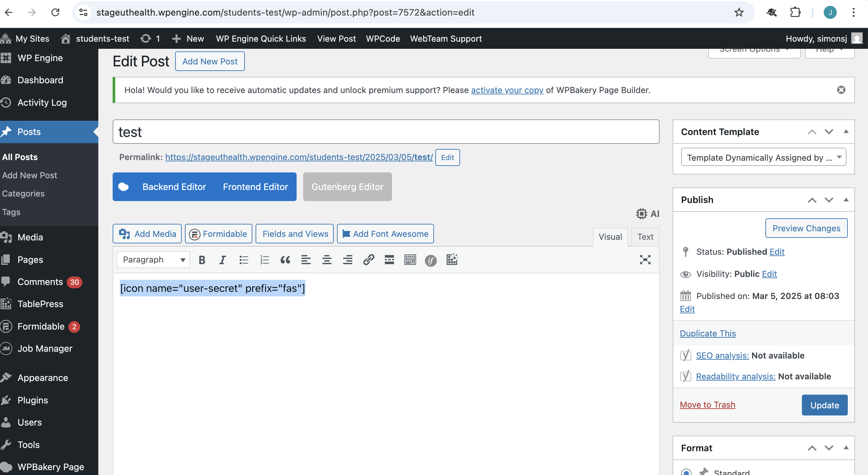868x475 pixels.
Task: Align text center
Action: coord(327,260)
